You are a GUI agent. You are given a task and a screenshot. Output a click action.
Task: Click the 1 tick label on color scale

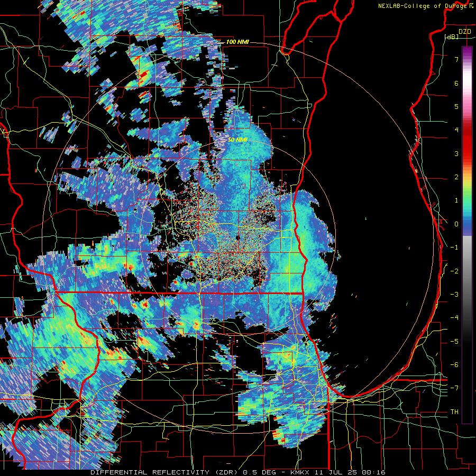tap(456, 200)
